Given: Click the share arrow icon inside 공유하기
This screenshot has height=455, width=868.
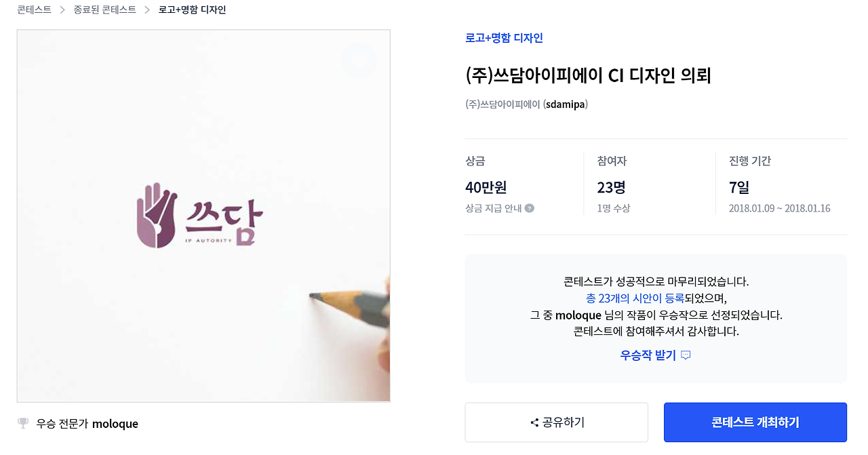Looking at the screenshot, I should coord(535,422).
